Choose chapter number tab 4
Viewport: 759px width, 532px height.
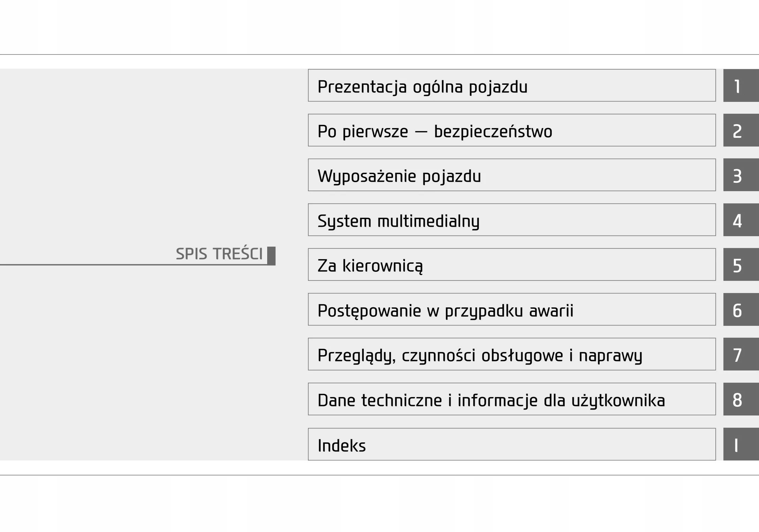coord(741,220)
